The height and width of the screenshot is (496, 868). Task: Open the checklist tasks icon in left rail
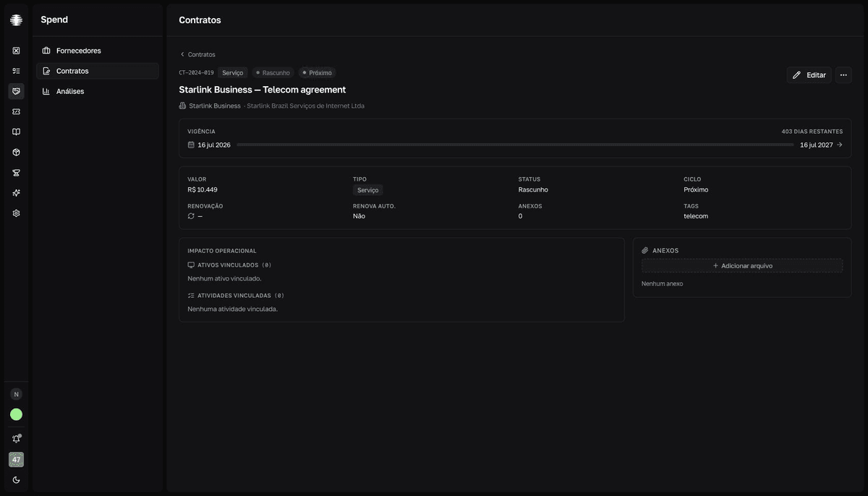point(16,71)
